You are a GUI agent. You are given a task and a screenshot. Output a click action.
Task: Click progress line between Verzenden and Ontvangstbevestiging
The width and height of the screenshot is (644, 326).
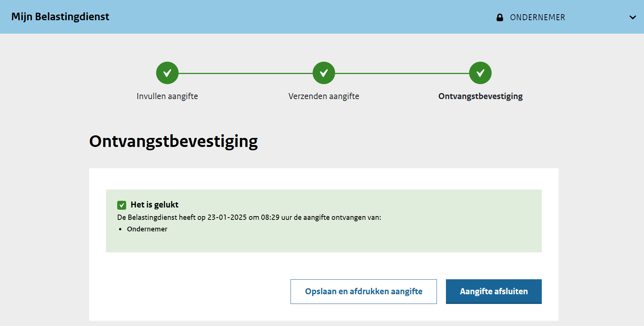coord(402,73)
